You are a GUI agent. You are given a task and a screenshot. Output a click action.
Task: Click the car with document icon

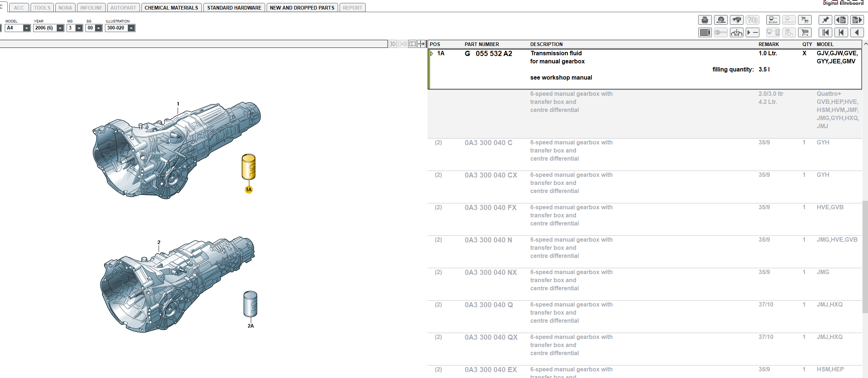789,32
